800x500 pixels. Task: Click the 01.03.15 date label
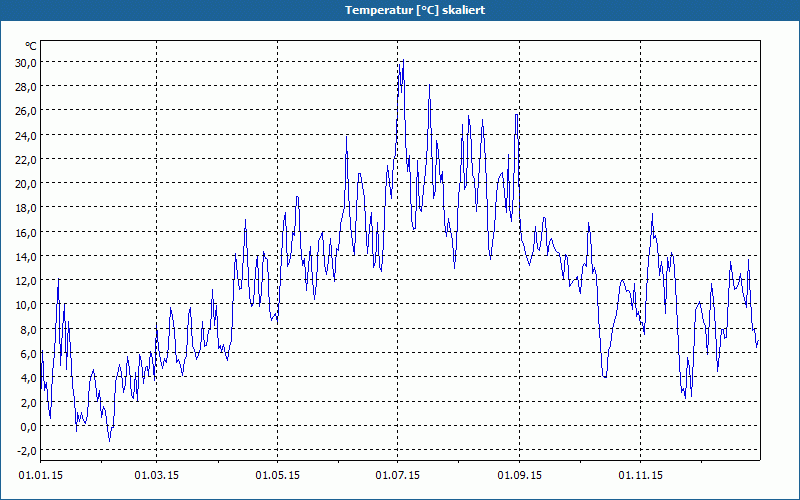pyautogui.click(x=157, y=476)
